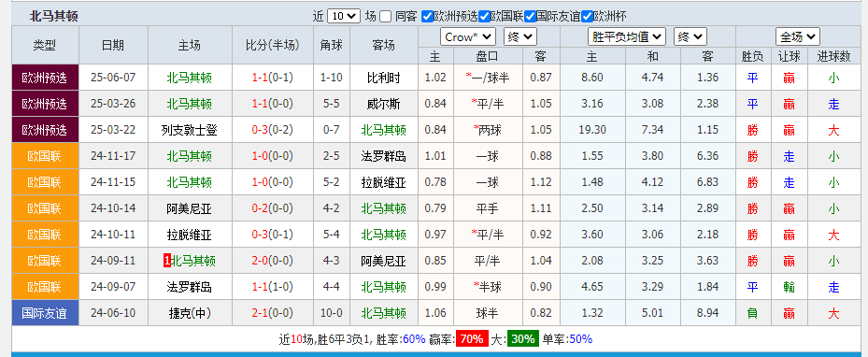Open home team 列支敦士登
The image size is (868, 357).
pyautogui.click(x=190, y=130)
